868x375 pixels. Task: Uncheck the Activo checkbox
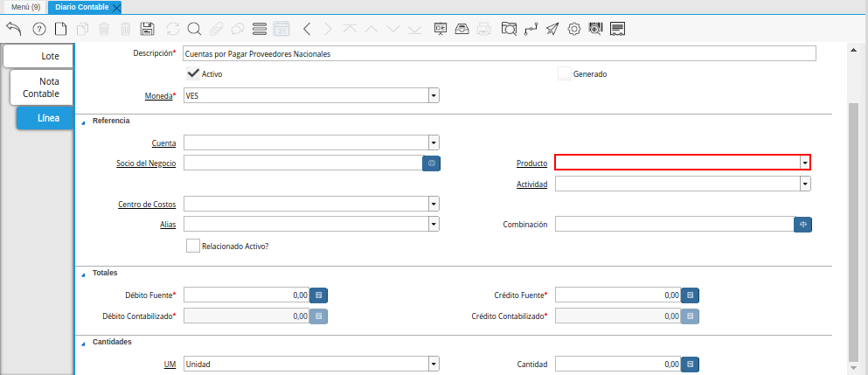click(193, 73)
